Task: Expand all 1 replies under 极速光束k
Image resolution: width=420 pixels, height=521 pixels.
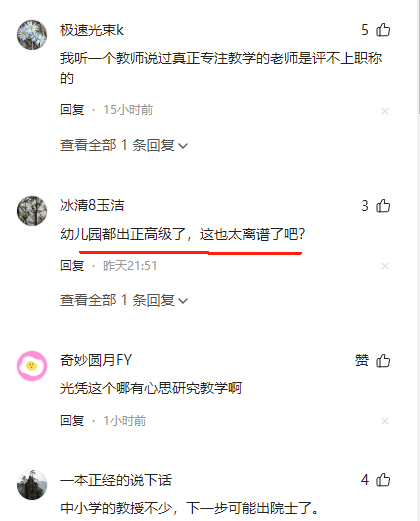Action: click(124, 145)
